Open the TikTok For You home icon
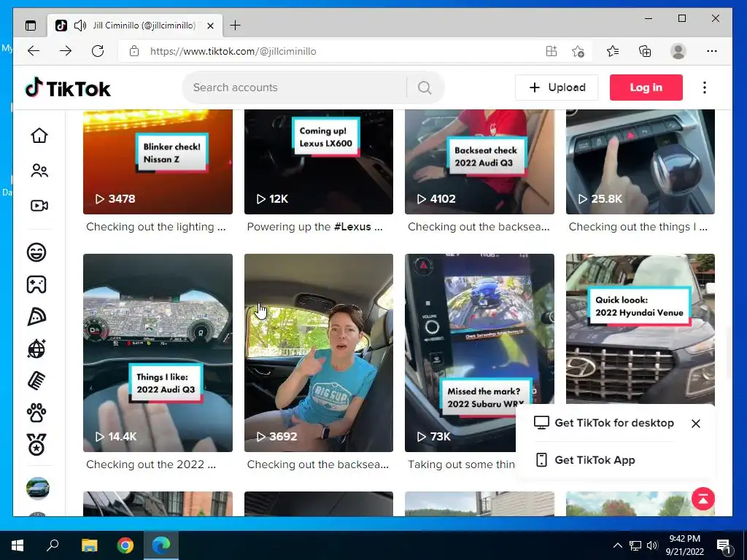 tap(39, 136)
